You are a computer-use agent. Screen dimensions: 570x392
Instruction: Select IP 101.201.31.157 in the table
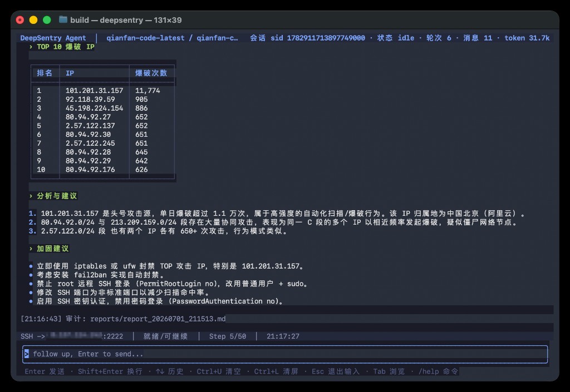click(x=94, y=91)
